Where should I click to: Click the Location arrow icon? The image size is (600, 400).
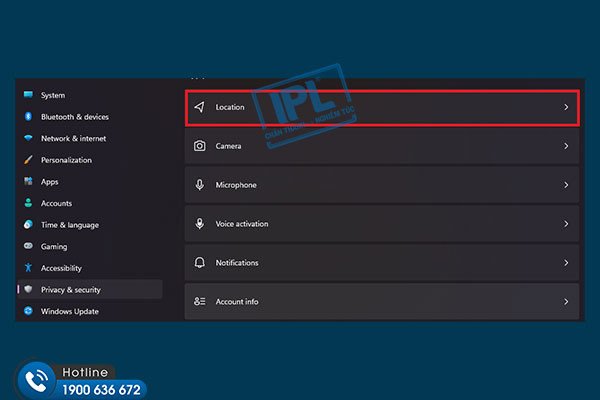(199, 107)
